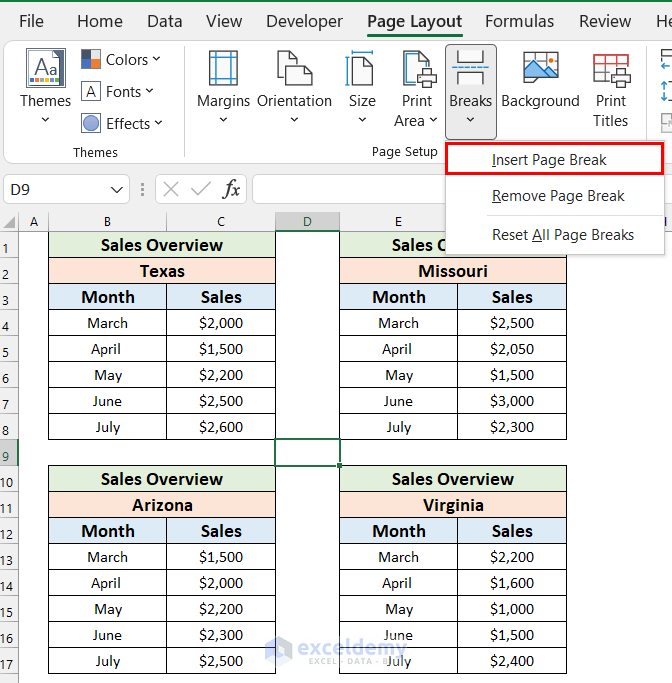Viewport: 672px width, 683px height.
Task: Choose Reset All Page Breaks
Action: click(554, 235)
